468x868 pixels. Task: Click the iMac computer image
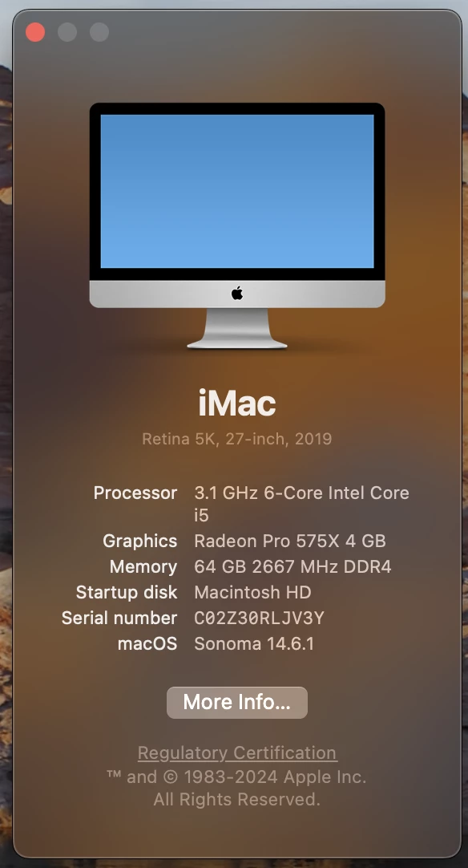tap(237, 226)
